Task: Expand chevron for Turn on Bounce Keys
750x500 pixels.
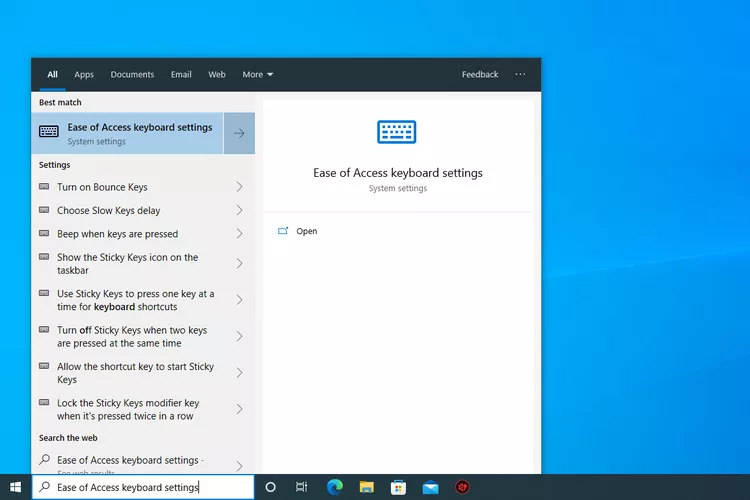Action: click(240, 187)
